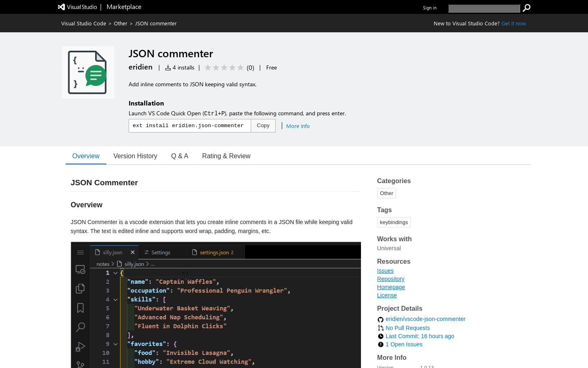Click the Marketplace header link
The image size is (588, 368).
pyautogui.click(x=124, y=7)
